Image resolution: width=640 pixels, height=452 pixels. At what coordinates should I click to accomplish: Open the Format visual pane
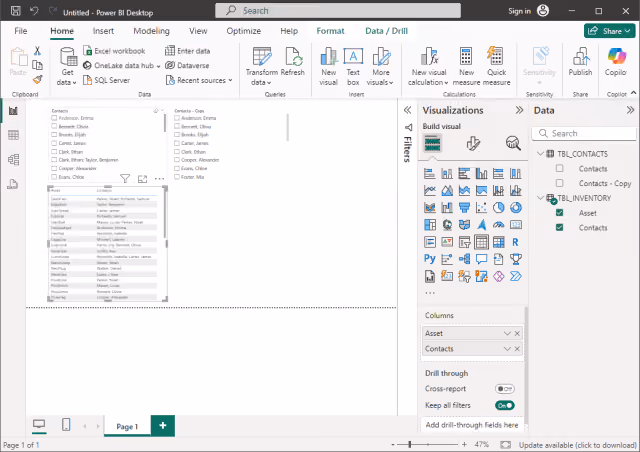(x=473, y=143)
